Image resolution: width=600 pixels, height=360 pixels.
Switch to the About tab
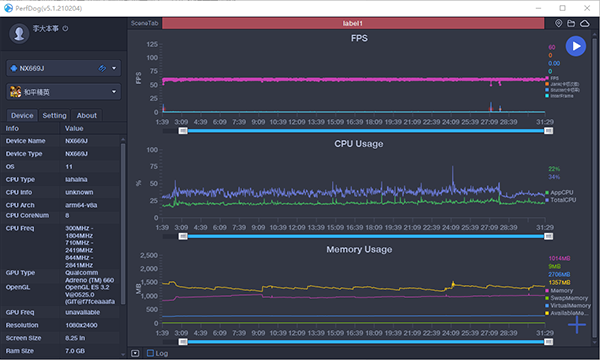[x=86, y=115]
